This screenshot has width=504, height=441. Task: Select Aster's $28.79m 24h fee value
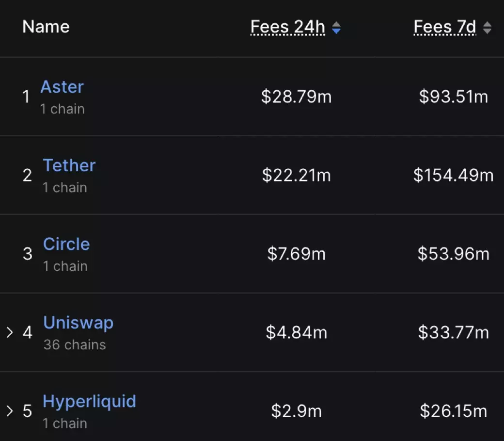pyautogui.click(x=296, y=97)
